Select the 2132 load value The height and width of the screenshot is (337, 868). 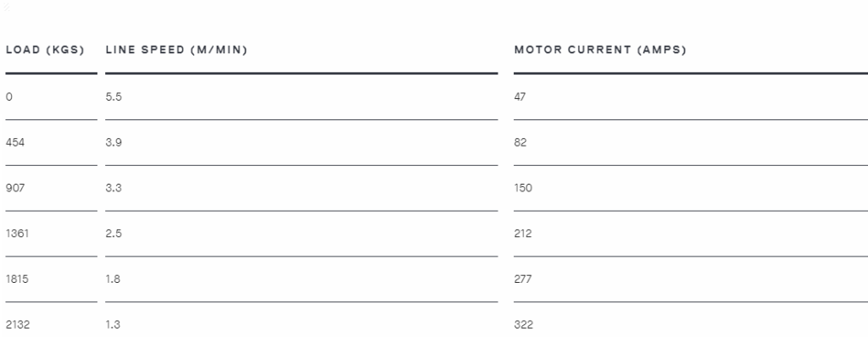(x=18, y=324)
